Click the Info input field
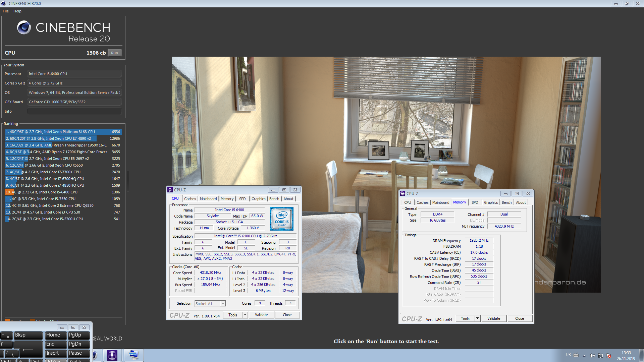 click(74, 111)
